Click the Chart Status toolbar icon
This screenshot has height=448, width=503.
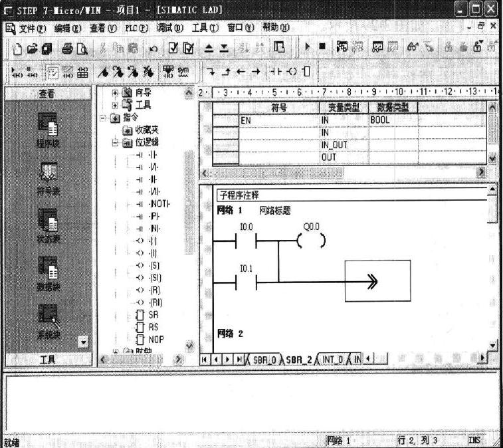click(x=377, y=47)
